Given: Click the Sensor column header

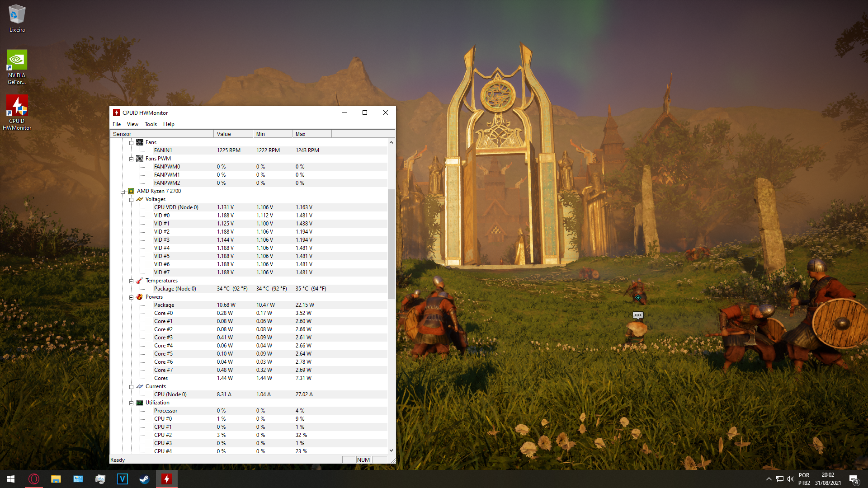Looking at the screenshot, I should 162,134.
